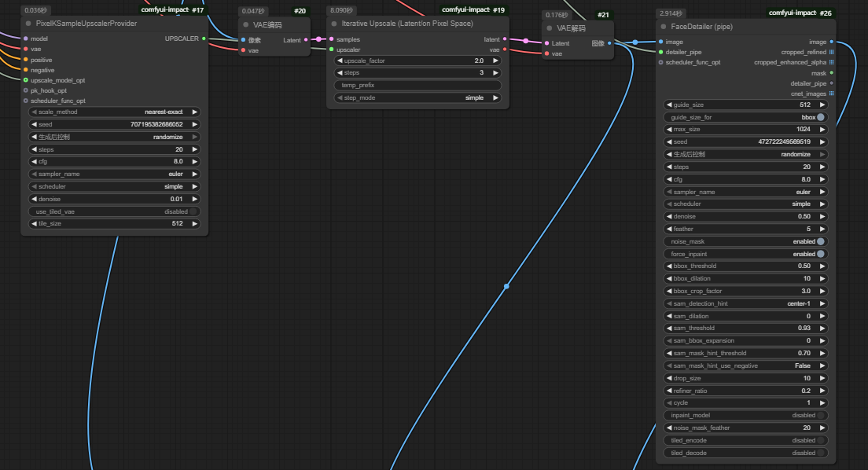Increase upscale_factor with the right arrow
Viewport: 868px width, 470px height.
pos(495,61)
